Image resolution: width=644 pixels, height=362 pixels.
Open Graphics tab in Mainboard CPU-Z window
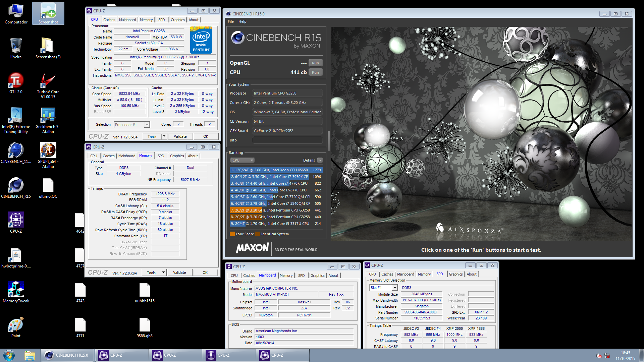(x=317, y=276)
